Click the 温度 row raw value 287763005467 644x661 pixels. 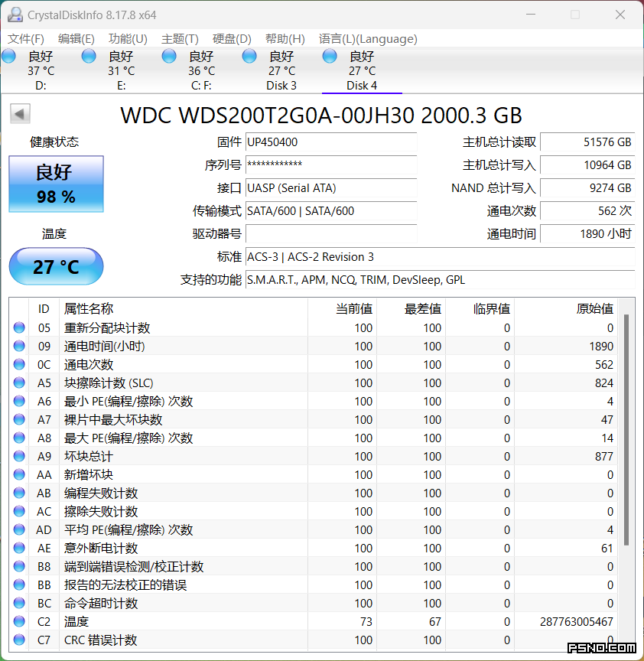[x=577, y=621]
